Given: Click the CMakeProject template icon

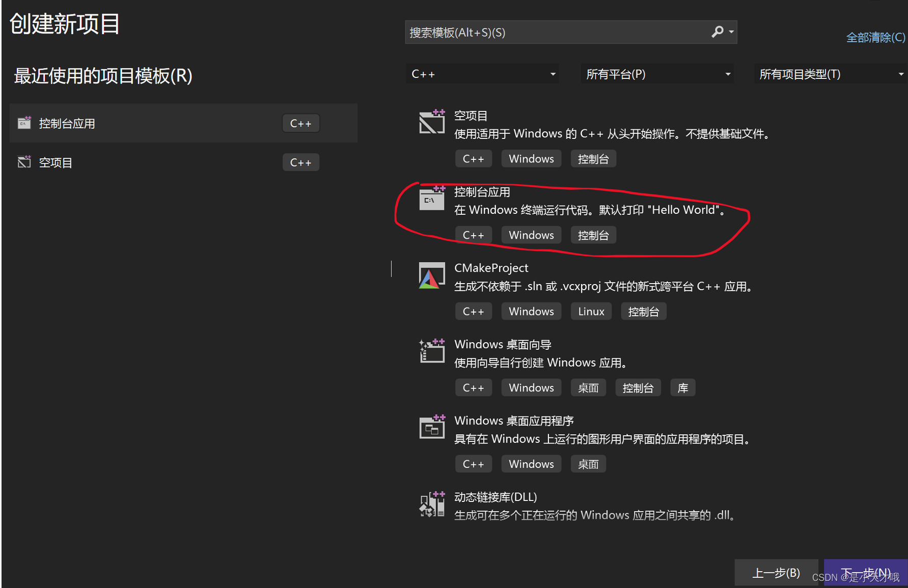Looking at the screenshot, I should pos(431,275).
